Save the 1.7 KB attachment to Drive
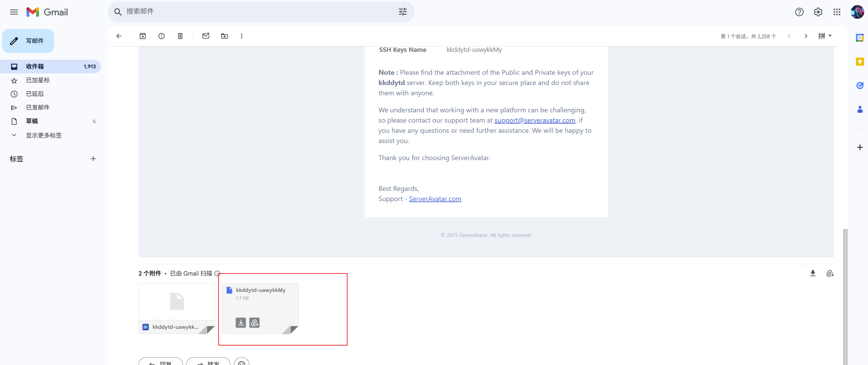 254,323
